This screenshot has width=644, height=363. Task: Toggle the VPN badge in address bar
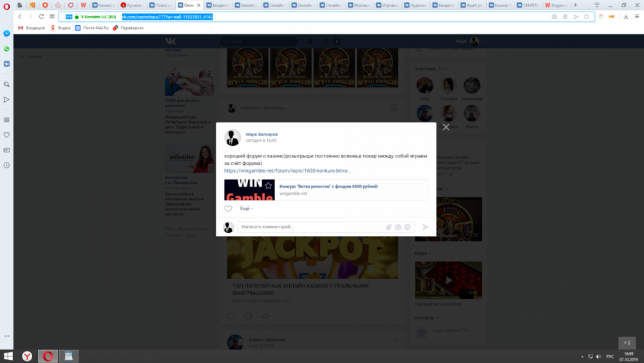coord(69,16)
